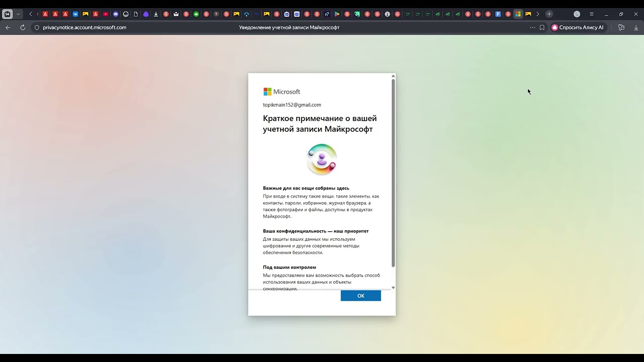
Task: Click the Microsoft logo in the dialog
Action: point(282,92)
